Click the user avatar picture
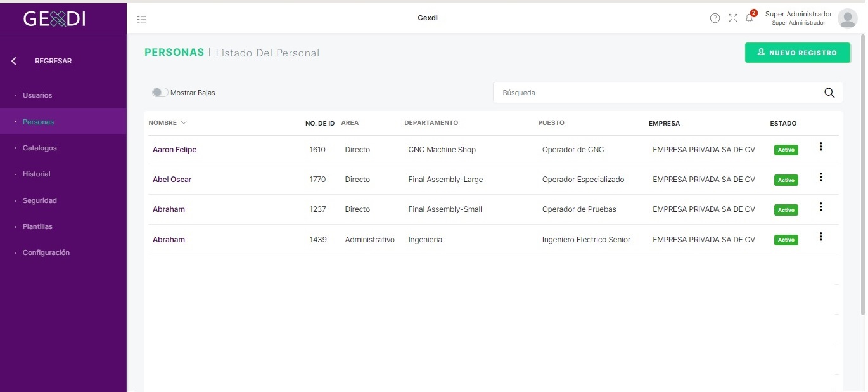868x392 pixels. click(x=848, y=18)
